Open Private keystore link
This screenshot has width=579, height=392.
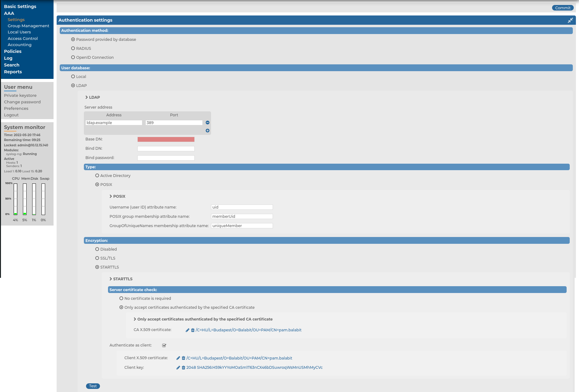(20, 95)
